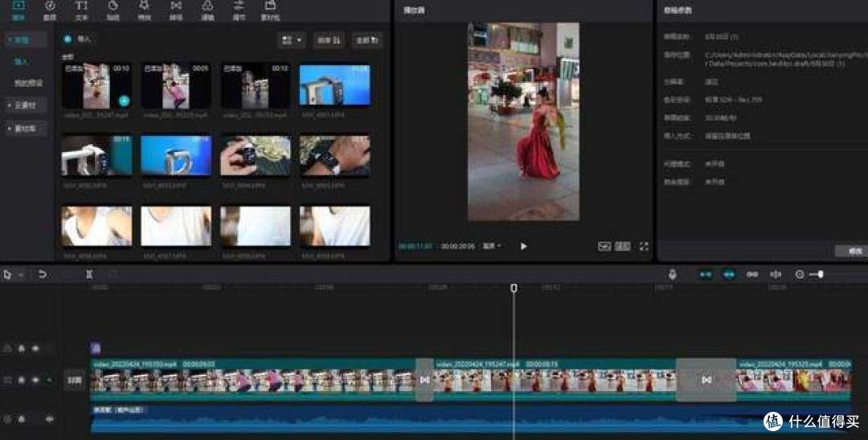The image size is (868, 440).
Task: Click the current timecode 00:00:11:07
Action: 416,246
